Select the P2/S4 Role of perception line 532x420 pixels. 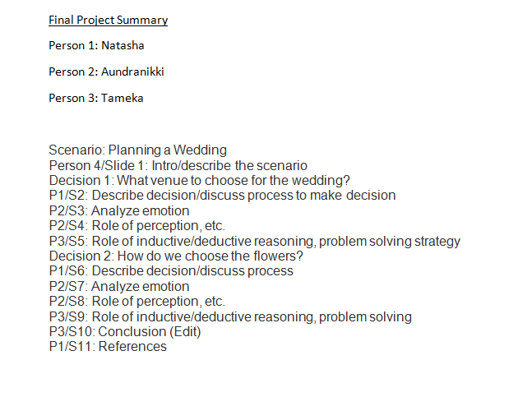(136, 226)
